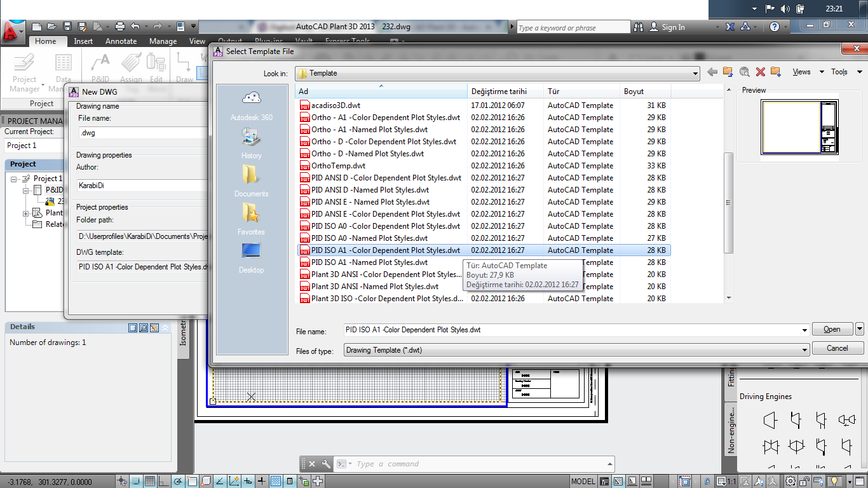The height and width of the screenshot is (488, 868).
Task: Expand the Quick Access toolbar customize dropdown
Action: [x=193, y=27]
